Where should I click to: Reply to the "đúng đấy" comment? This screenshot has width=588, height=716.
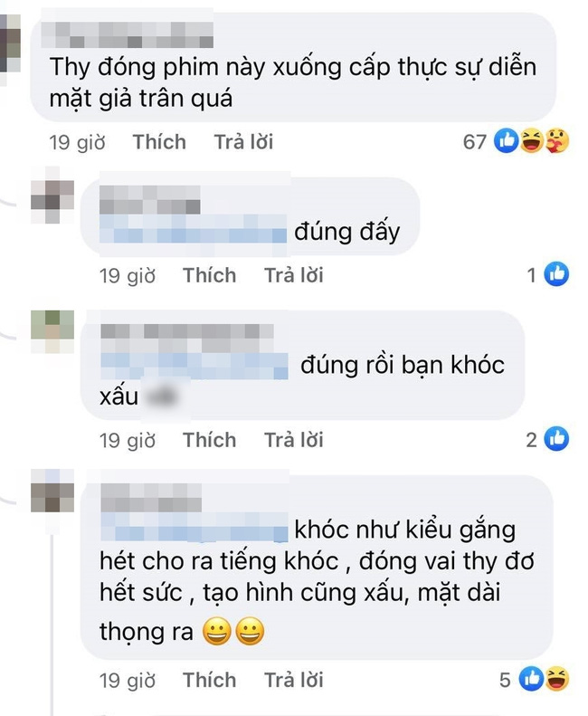click(x=294, y=276)
